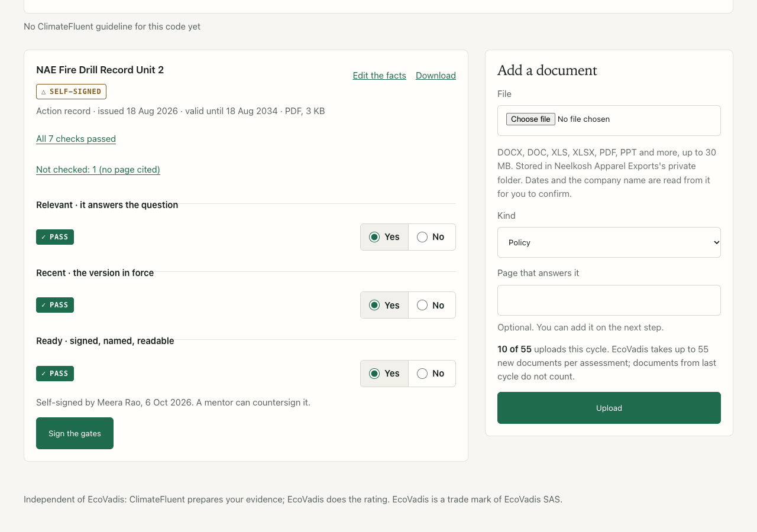Click the Kind field label
The image size is (757, 532).
point(506,216)
